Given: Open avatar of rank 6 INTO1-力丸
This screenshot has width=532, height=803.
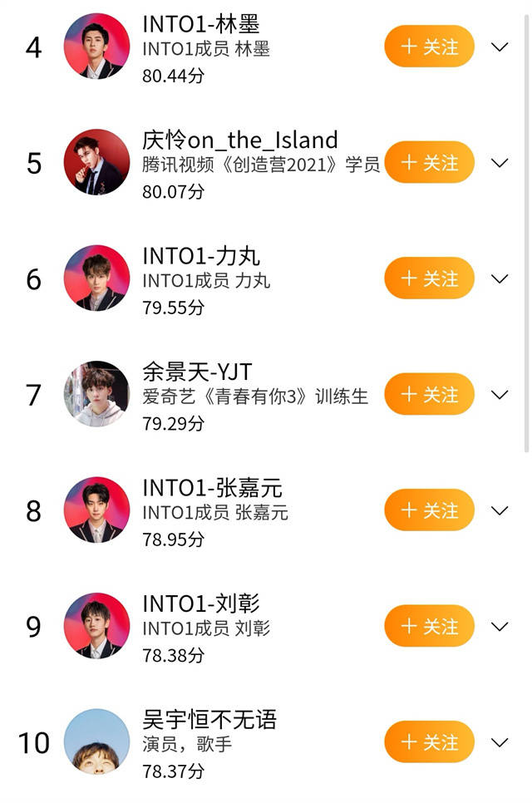Looking at the screenshot, I should (x=97, y=278).
